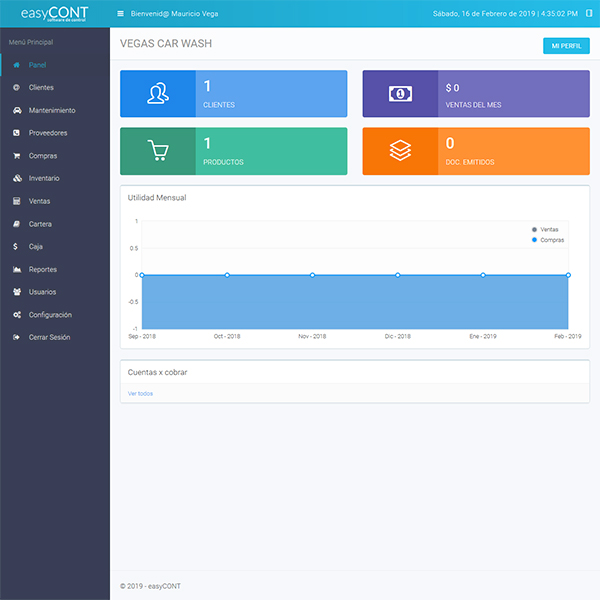The width and height of the screenshot is (600, 600).
Task: Click the Cuentas x cobrar heading
Action: 158,372
